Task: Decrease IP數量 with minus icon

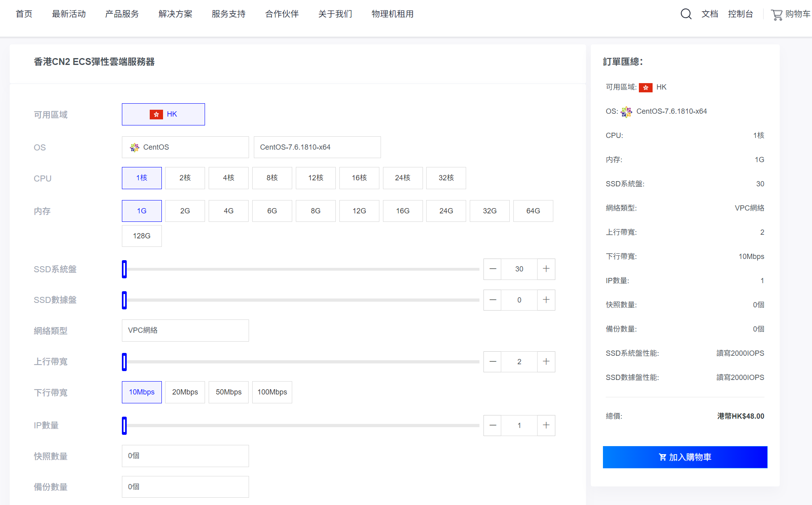Action: coord(492,426)
